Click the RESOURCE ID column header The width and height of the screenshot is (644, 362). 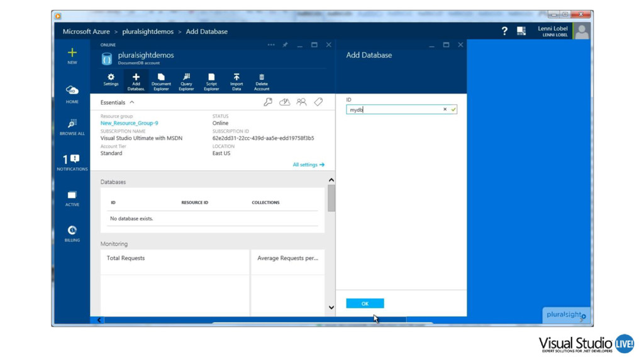[195, 202]
